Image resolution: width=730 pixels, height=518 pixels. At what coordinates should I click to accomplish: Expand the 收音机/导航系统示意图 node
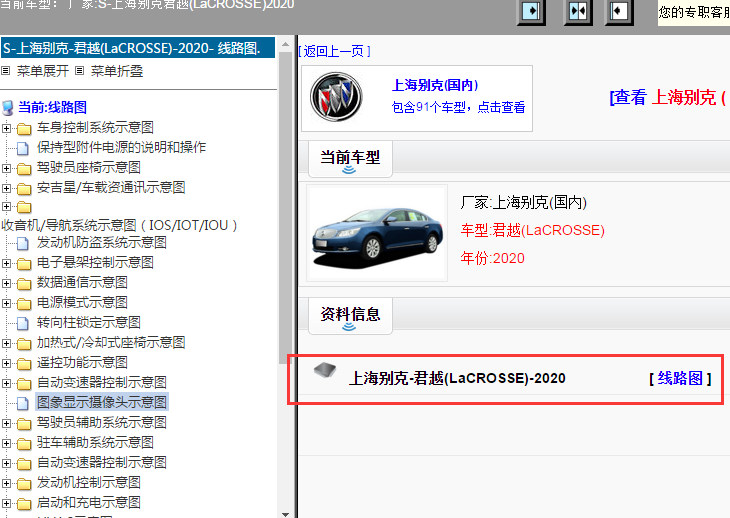(x=6, y=206)
